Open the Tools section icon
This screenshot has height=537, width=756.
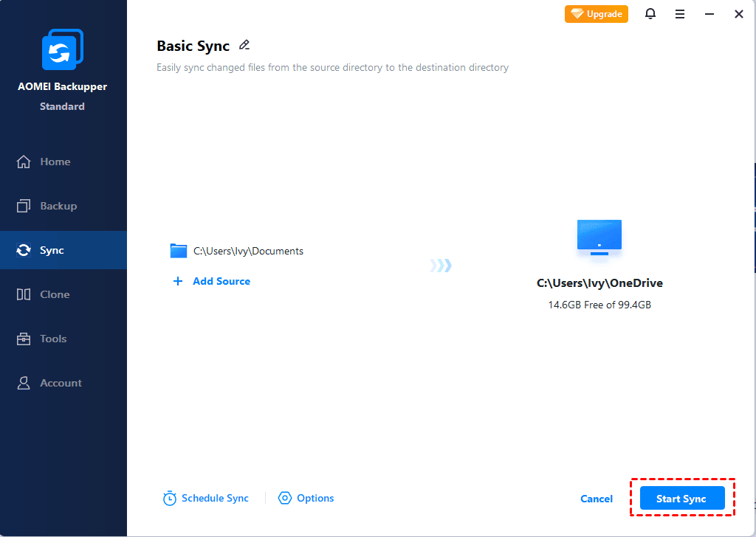[22, 338]
